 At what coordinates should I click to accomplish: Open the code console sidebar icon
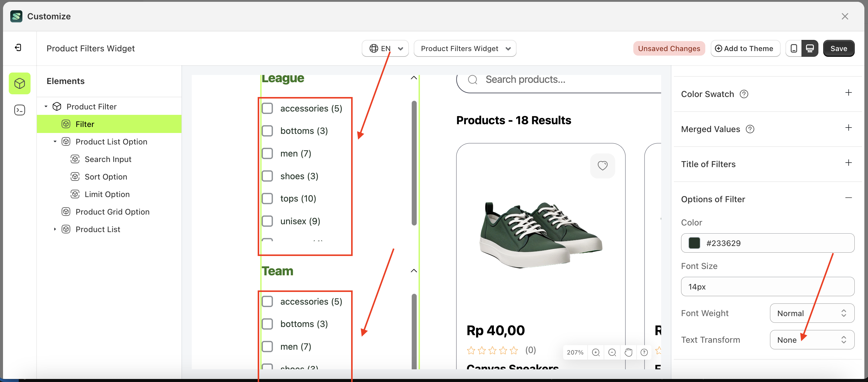[x=20, y=110]
